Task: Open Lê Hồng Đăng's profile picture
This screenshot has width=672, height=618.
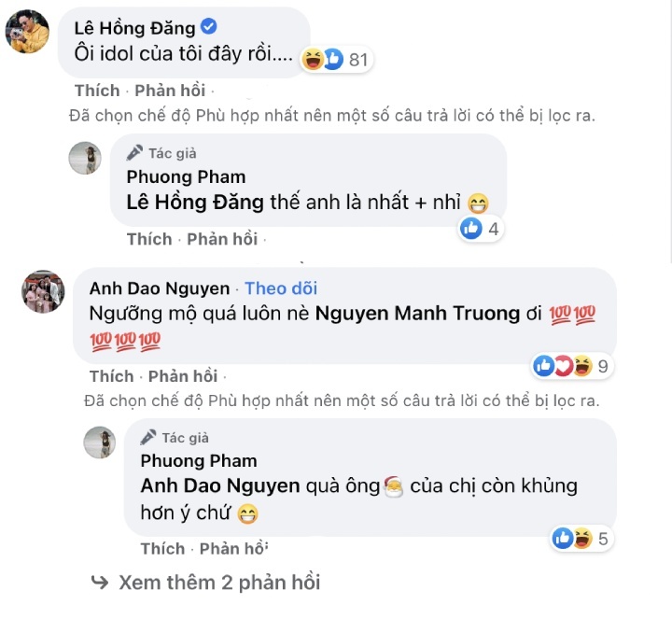Action: [x=27, y=32]
